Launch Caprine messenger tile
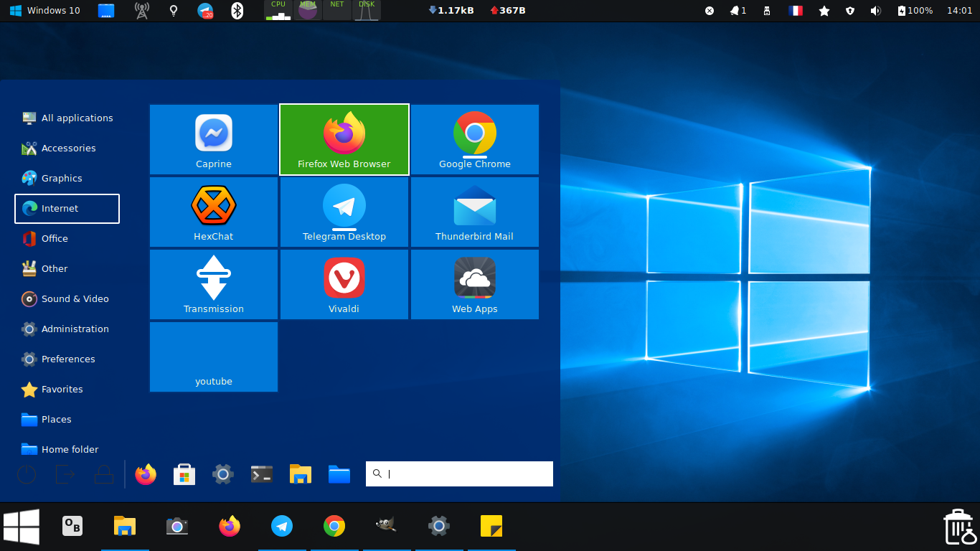Screen dimensions: 980x551 tap(214, 139)
